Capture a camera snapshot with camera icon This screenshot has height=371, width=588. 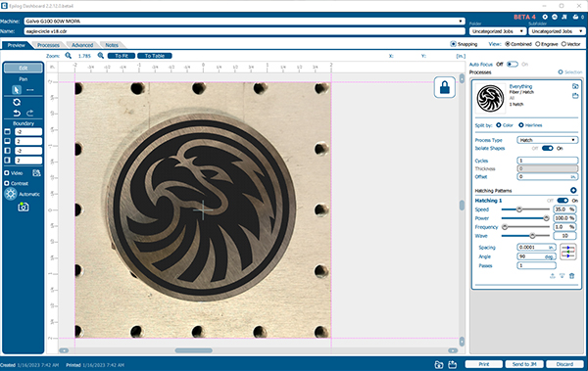pyautogui.click(x=24, y=207)
